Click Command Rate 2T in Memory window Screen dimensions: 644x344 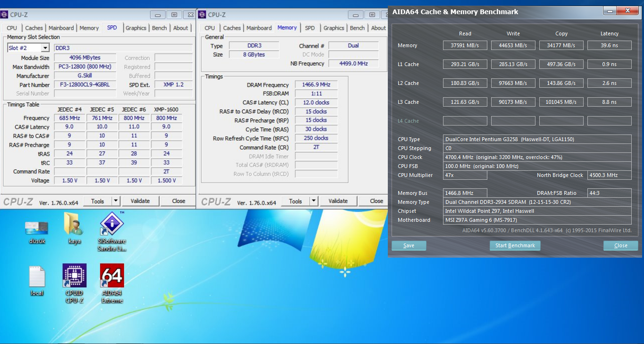coord(316,147)
